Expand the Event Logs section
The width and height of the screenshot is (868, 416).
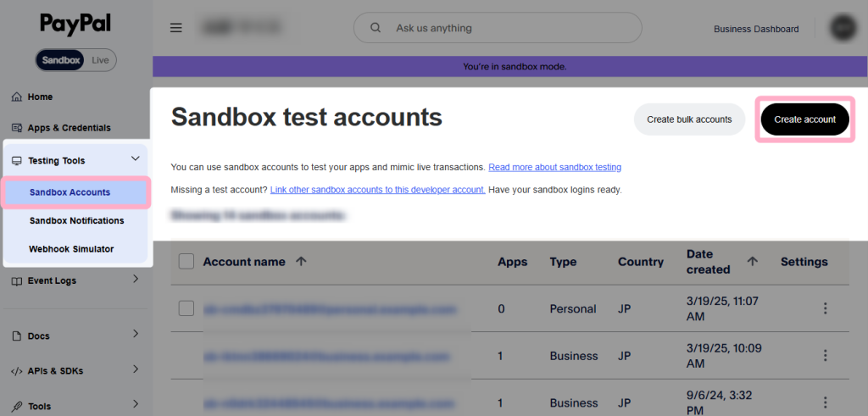(135, 280)
